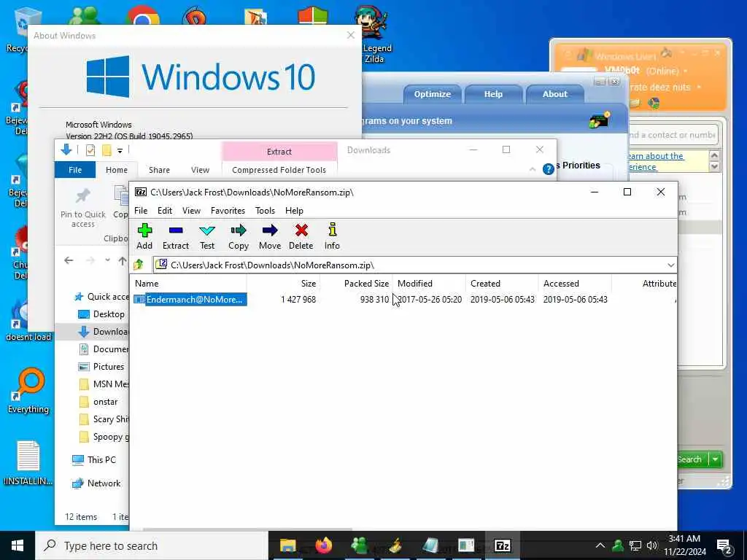Click the 7-Zip taskbar icon
The width and height of the screenshot is (747, 560).
point(502,545)
